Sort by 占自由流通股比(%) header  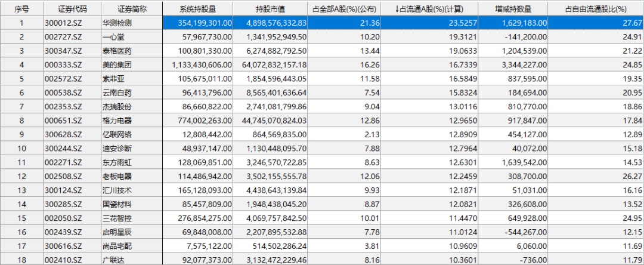pos(596,8)
